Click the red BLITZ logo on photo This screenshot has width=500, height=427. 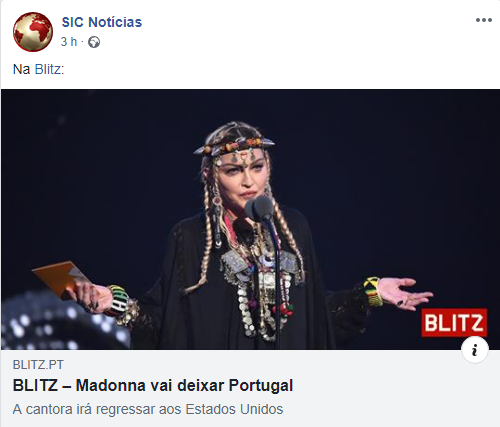pos(454,323)
